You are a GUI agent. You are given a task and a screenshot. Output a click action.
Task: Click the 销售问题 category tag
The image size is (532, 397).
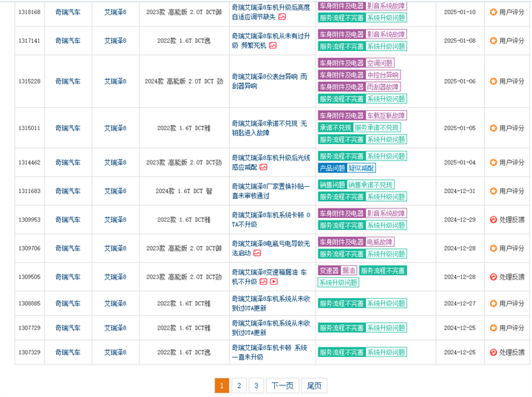tap(332, 185)
